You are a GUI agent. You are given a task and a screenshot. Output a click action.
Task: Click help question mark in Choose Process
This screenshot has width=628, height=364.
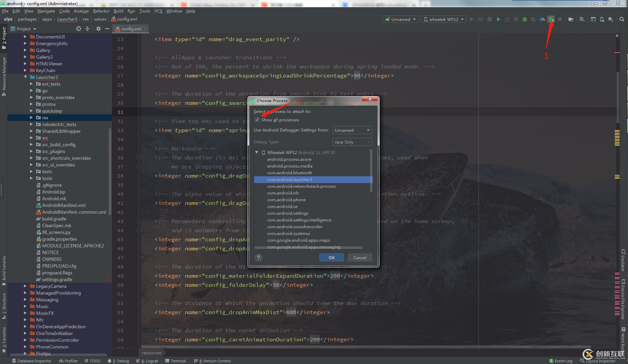pyautogui.click(x=258, y=257)
